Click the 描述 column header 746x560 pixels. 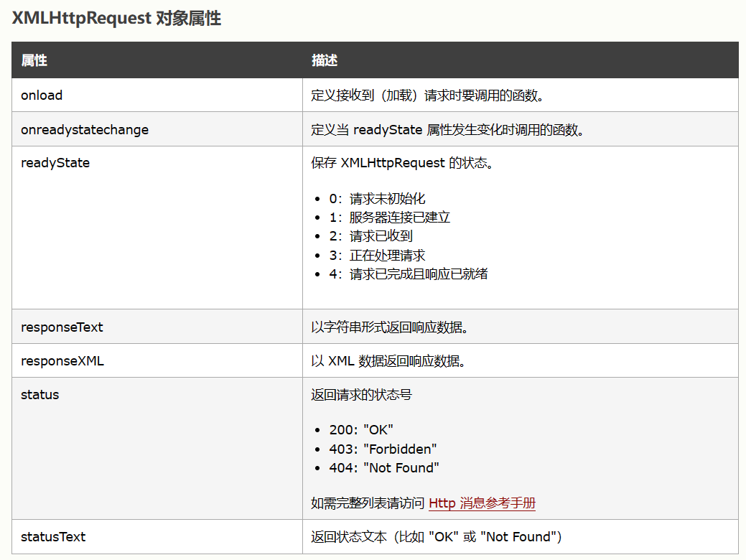point(521,60)
